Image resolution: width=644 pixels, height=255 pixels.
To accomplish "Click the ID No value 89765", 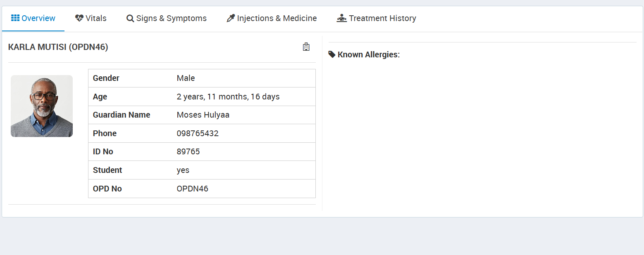I will point(188,151).
